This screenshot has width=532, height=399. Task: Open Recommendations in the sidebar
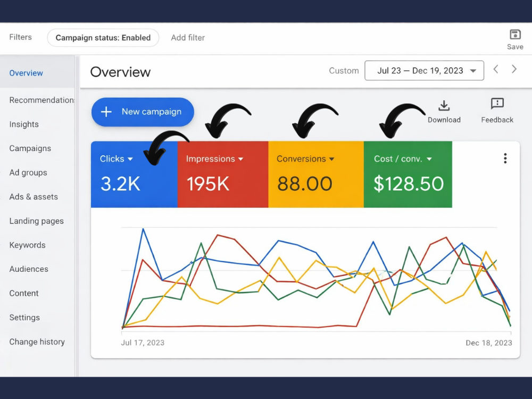click(41, 100)
